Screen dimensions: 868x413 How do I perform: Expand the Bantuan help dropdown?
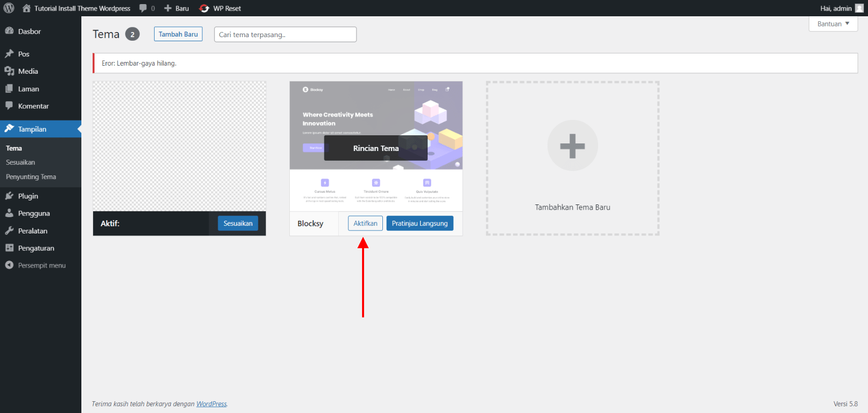tap(833, 24)
